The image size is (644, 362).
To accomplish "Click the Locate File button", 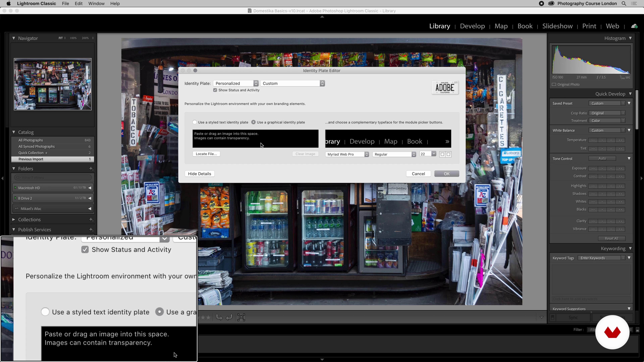I will pos(206,154).
